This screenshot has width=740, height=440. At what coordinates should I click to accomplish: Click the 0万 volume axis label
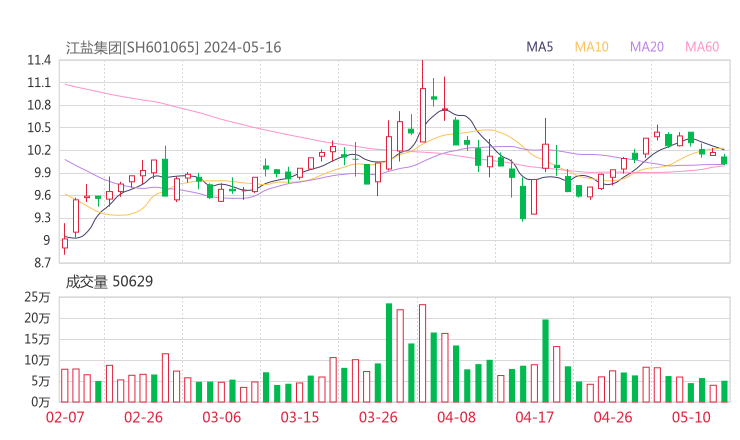[x=41, y=402]
